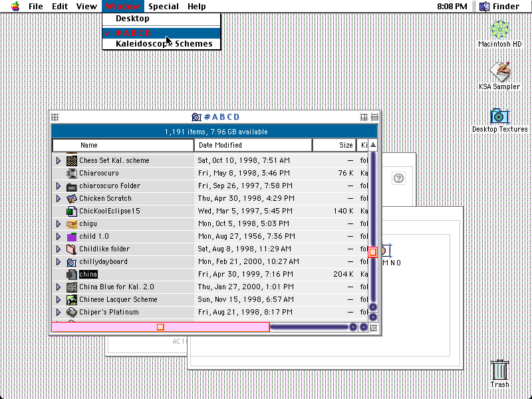Choose Kaleidoscope Schemes window entry
Viewport: 532px width, 399px height.
tap(162, 43)
